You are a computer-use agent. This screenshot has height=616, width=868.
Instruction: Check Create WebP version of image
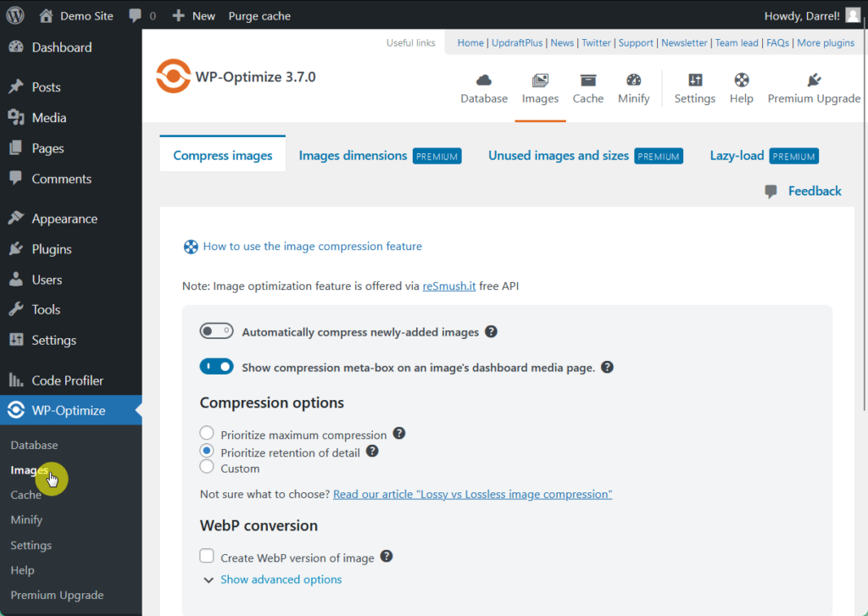[207, 556]
